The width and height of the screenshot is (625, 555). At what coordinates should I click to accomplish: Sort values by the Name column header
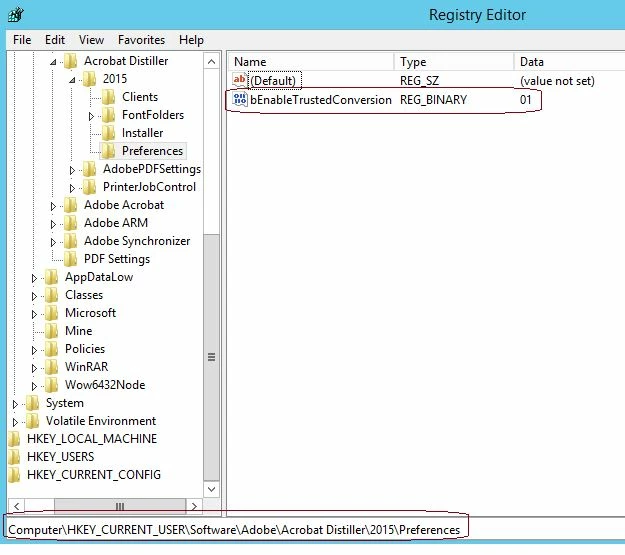(x=312, y=62)
